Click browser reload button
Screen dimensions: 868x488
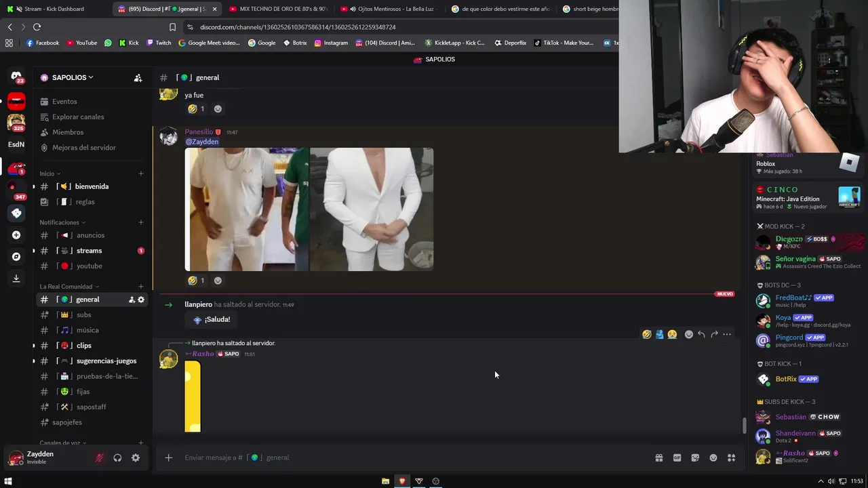(37, 27)
